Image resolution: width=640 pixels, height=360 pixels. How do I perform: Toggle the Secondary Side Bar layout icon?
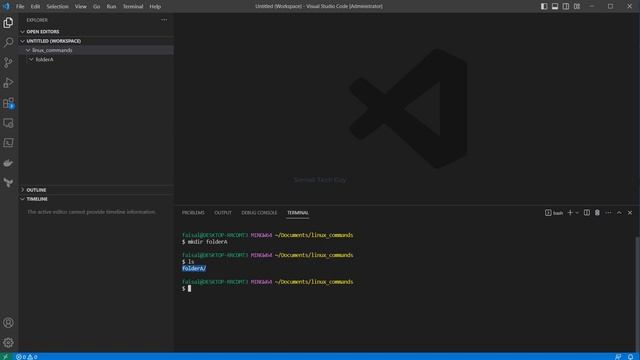pos(566,6)
